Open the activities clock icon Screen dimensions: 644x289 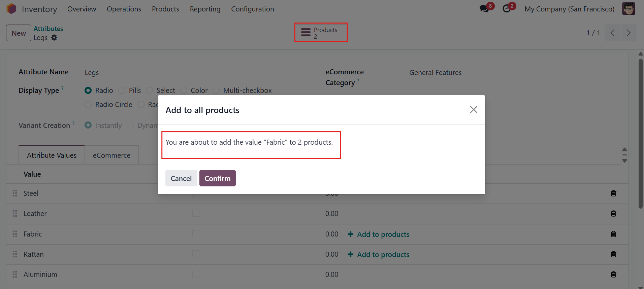[x=507, y=9]
